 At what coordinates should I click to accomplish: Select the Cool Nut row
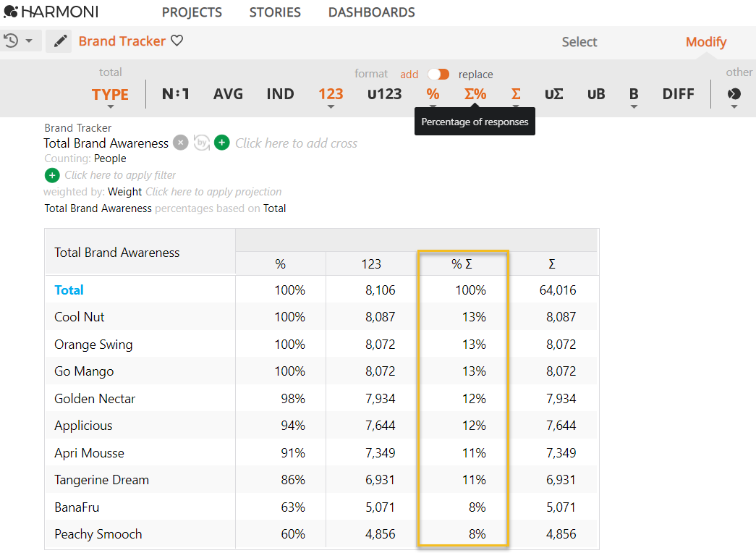[x=79, y=317]
